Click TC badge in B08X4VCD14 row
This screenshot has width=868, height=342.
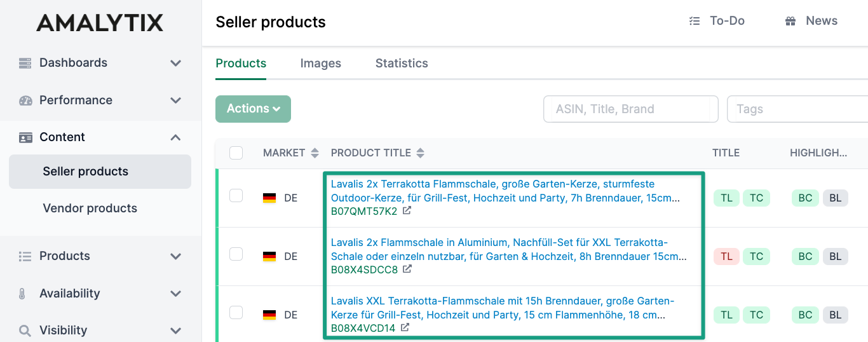[756, 315]
